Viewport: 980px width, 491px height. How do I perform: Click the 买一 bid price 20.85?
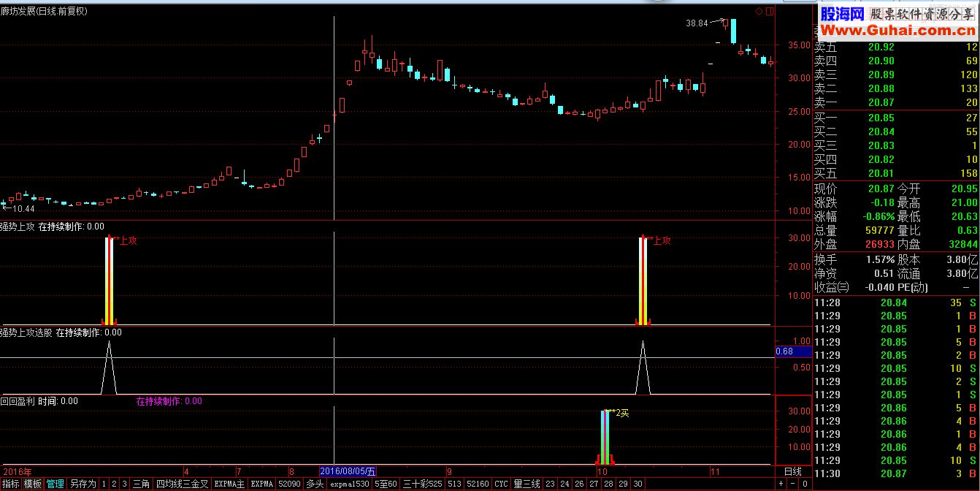(x=880, y=118)
